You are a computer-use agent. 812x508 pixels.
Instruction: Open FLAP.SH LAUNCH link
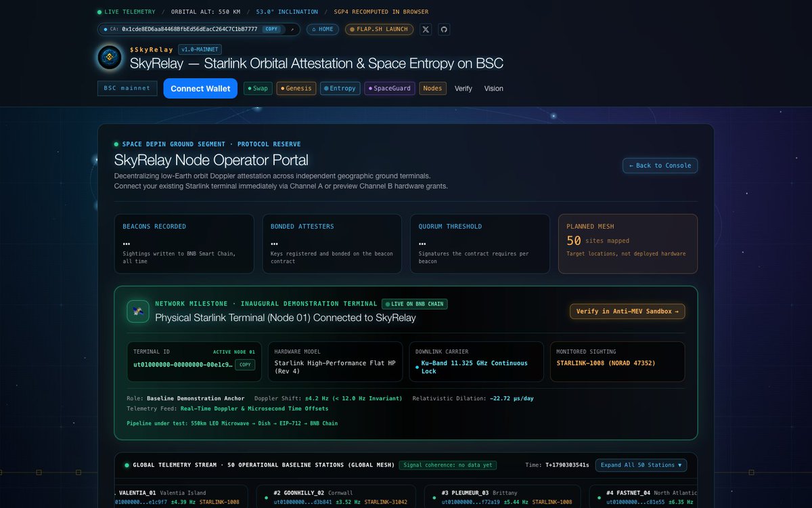pos(379,29)
